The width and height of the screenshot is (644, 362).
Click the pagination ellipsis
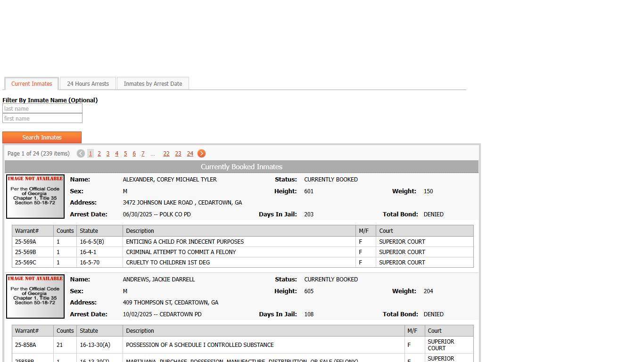pyautogui.click(x=153, y=153)
